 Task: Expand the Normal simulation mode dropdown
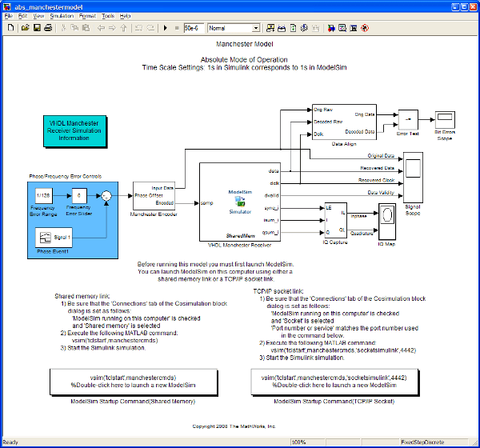pyautogui.click(x=256, y=28)
